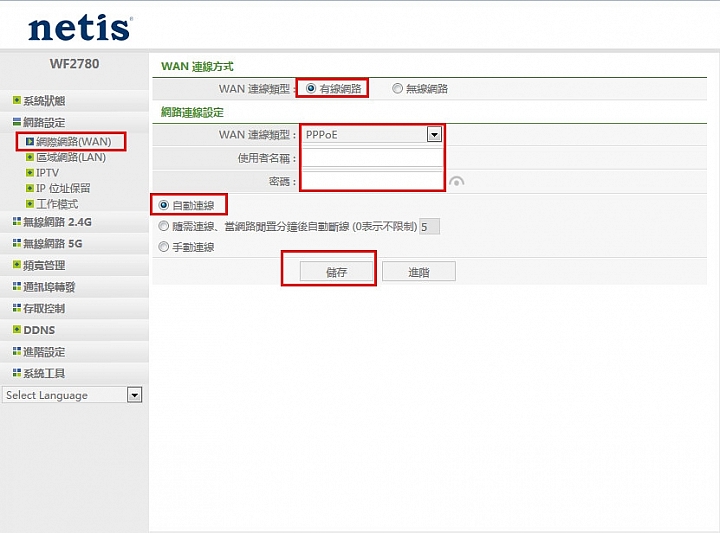
Task: Click the grid icon beside 通訊埠轉發
Action: point(17,286)
